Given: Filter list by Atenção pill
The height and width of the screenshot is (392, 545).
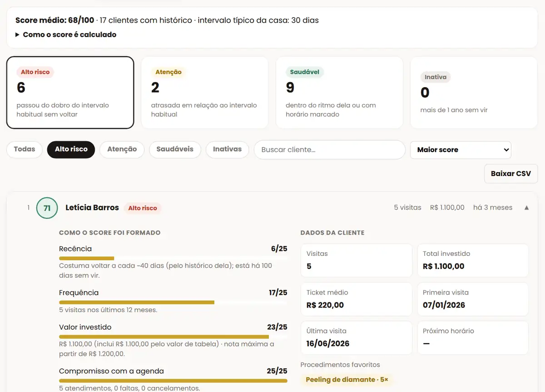Looking at the screenshot, I should click(x=122, y=149).
